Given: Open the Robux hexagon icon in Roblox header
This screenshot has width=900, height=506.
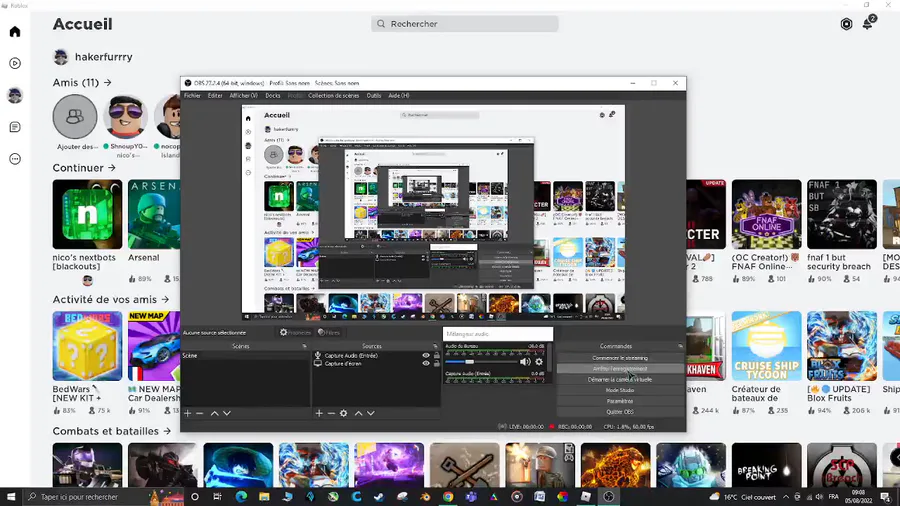Looking at the screenshot, I should (846, 24).
